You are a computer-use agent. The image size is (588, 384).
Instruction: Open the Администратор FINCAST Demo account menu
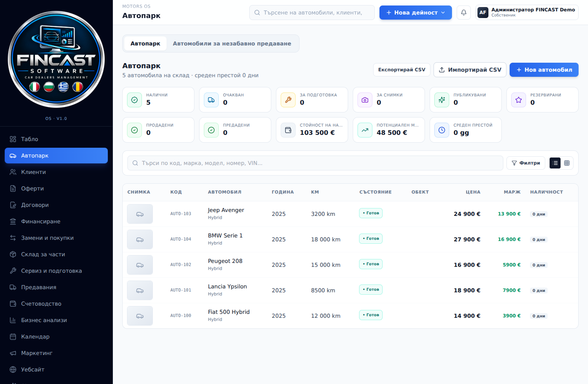pyautogui.click(x=527, y=13)
